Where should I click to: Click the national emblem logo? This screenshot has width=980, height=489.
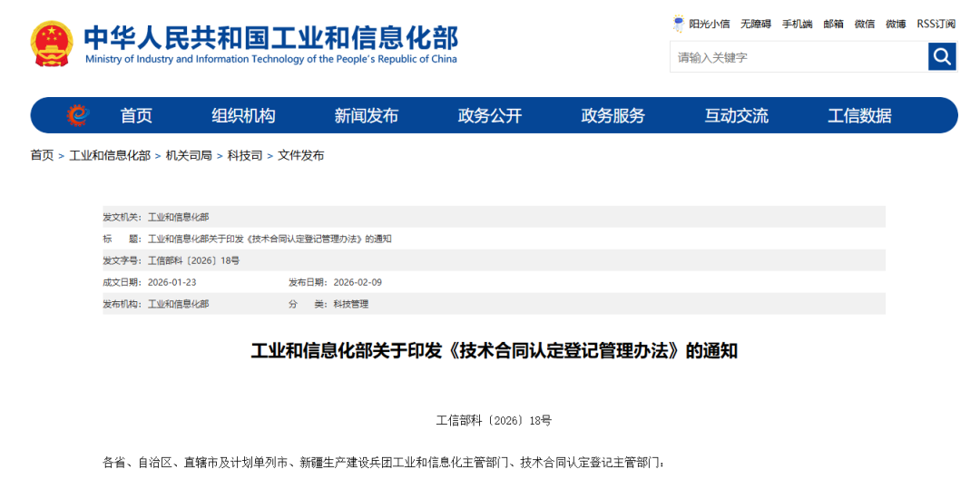click(x=52, y=44)
